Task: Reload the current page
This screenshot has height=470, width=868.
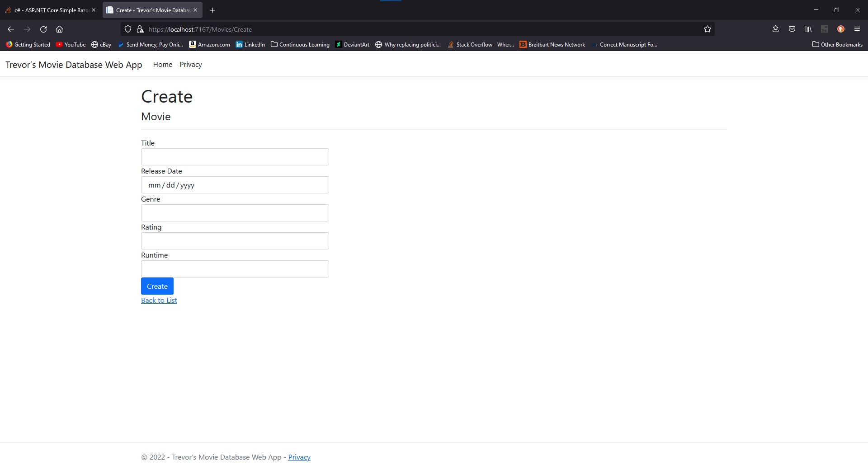Action: click(x=43, y=29)
